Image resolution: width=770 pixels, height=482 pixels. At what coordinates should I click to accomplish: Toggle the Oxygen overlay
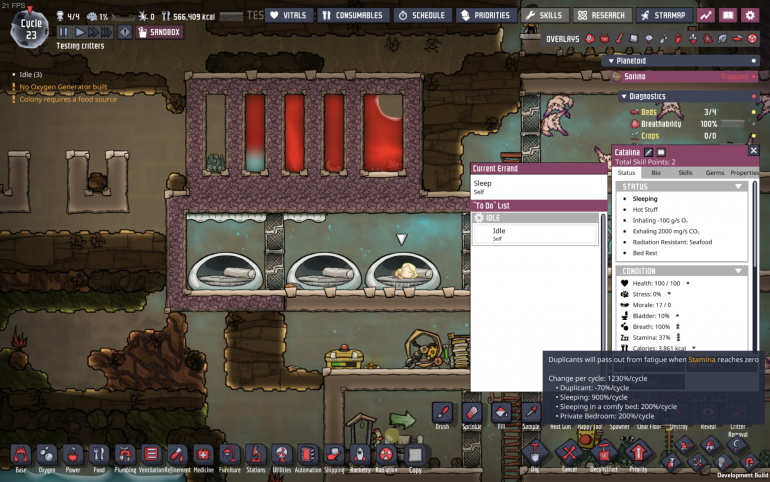coord(590,38)
